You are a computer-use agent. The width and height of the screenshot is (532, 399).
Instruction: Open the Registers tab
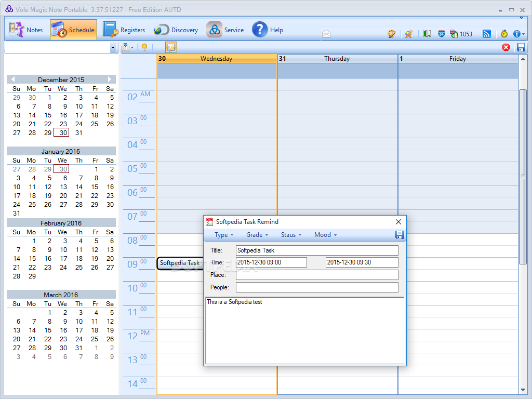[124, 30]
